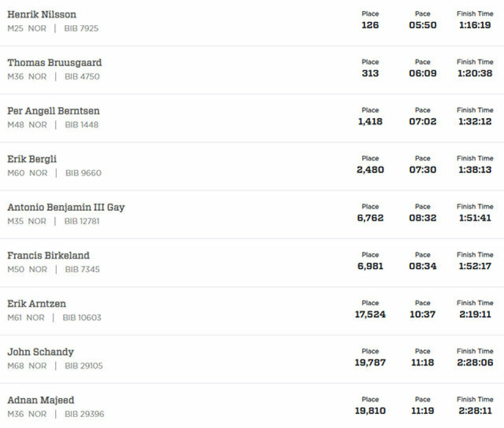Viewport: 504px width, 428px height.
Task: Click M25 NOR category text
Action: pos(27,28)
